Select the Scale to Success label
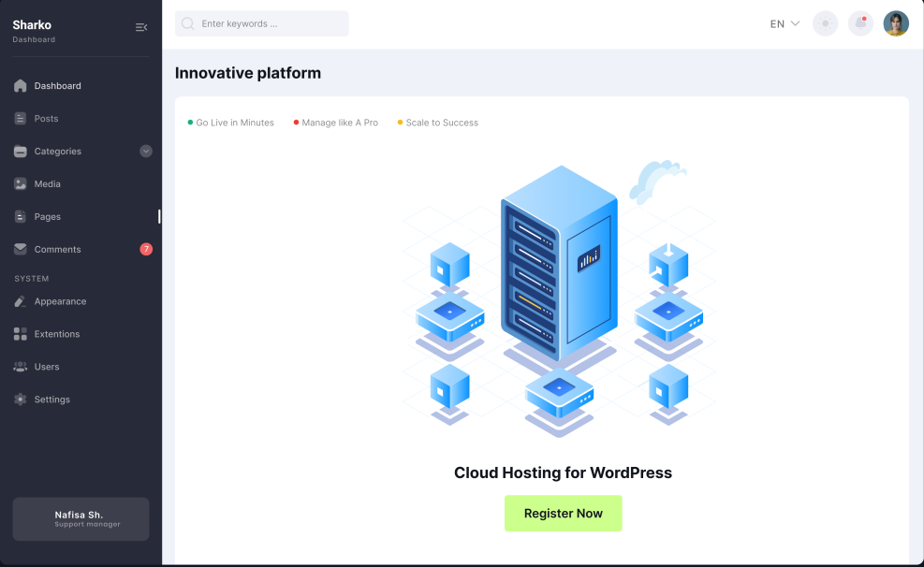924x567 pixels. (x=442, y=123)
